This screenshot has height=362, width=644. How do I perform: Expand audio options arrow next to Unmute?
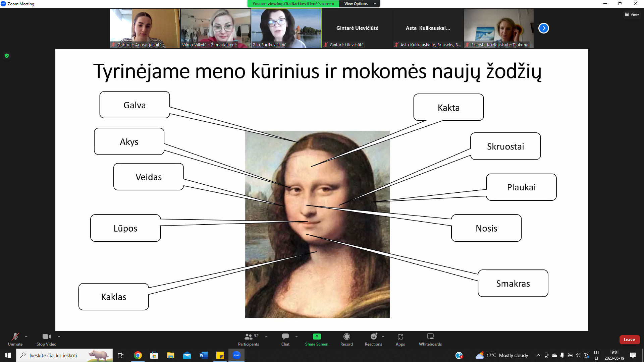(x=26, y=337)
